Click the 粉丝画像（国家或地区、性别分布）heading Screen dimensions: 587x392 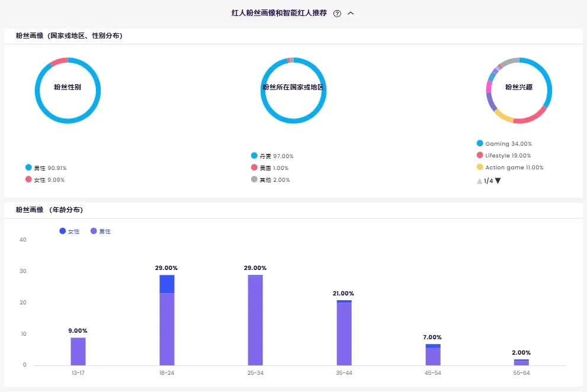(x=69, y=36)
